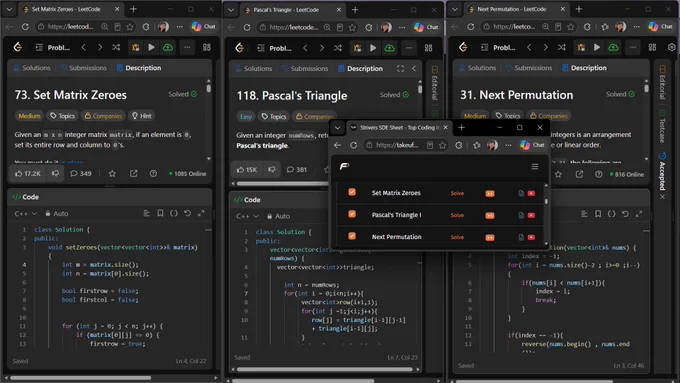Open C++ language dropdown in Pascal's Triangle
Image resolution: width=680 pixels, height=383 pixels.
[x=247, y=216]
